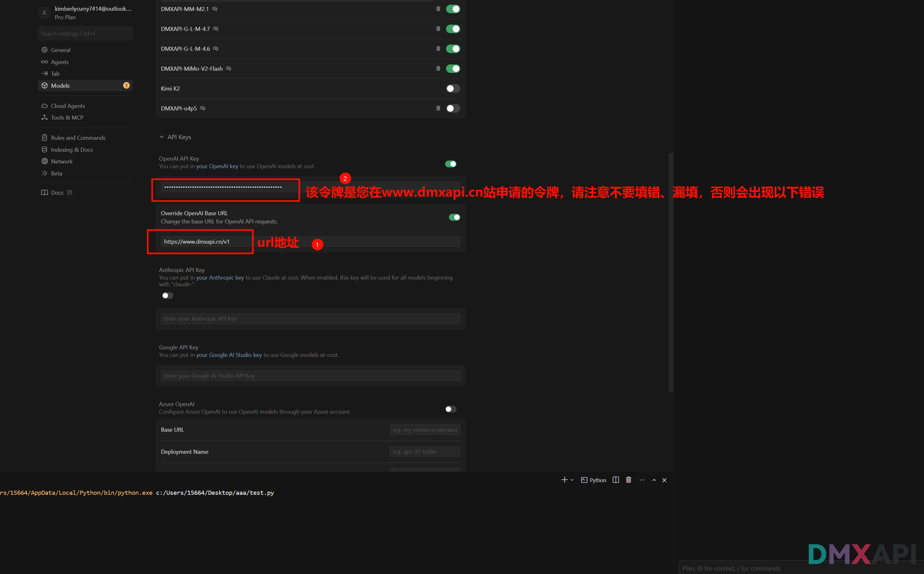Maximize terminal panel with up chevron
This screenshot has height=574, width=924.
[x=654, y=480]
